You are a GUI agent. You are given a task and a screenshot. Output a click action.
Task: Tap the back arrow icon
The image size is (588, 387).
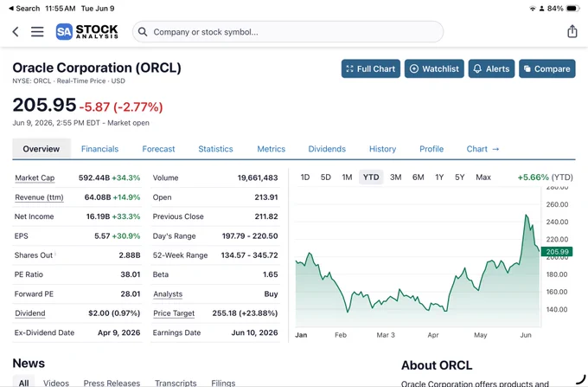point(16,31)
